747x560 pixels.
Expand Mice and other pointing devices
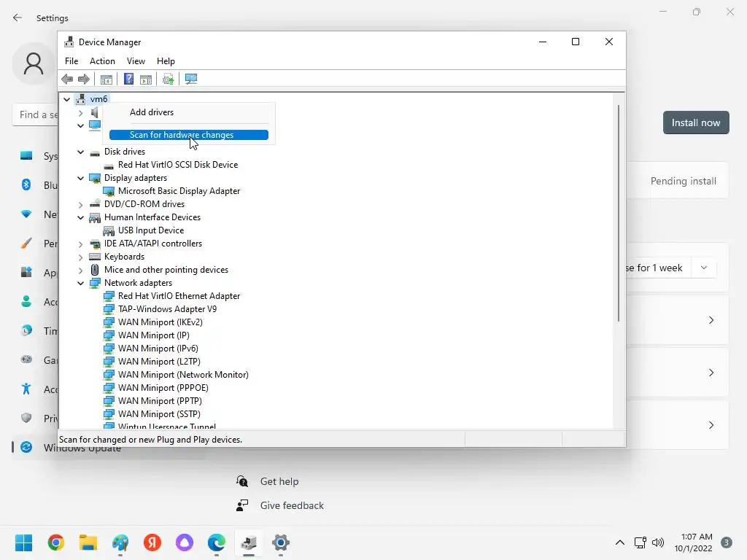(x=80, y=271)
